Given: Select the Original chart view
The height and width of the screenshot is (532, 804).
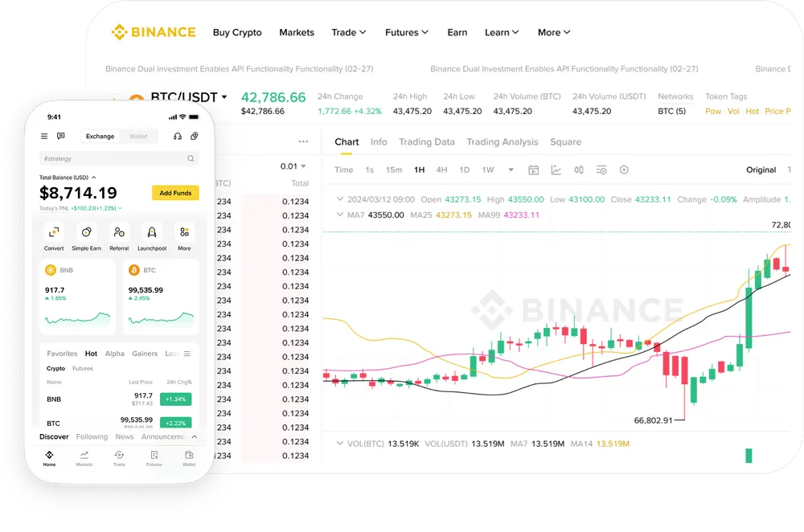Looking at the screenshot, I should coord(761,170).
